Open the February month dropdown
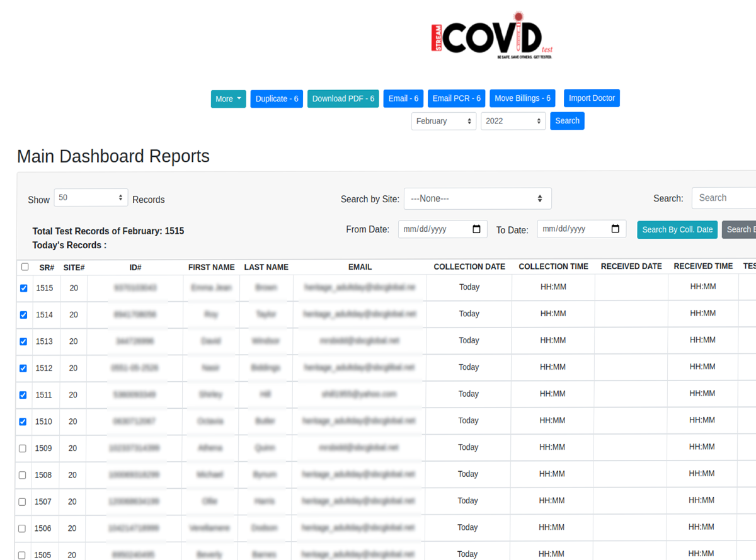The image size is (756, 560). pos(444,121)
